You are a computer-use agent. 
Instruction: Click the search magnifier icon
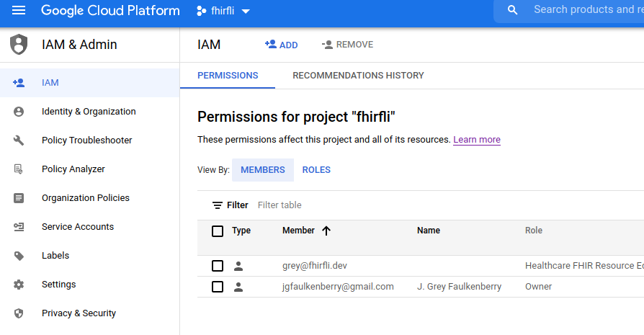[512, 10]
